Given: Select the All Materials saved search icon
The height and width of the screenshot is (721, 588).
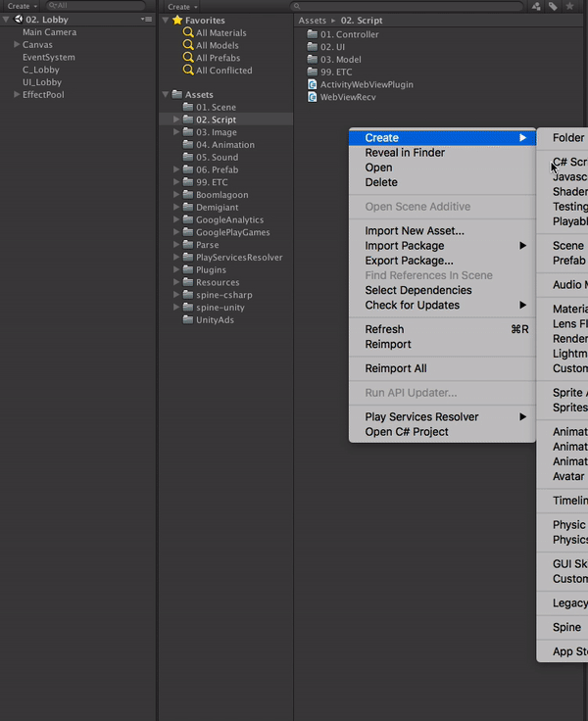Looking at the screenshot, I should [188, 32].
